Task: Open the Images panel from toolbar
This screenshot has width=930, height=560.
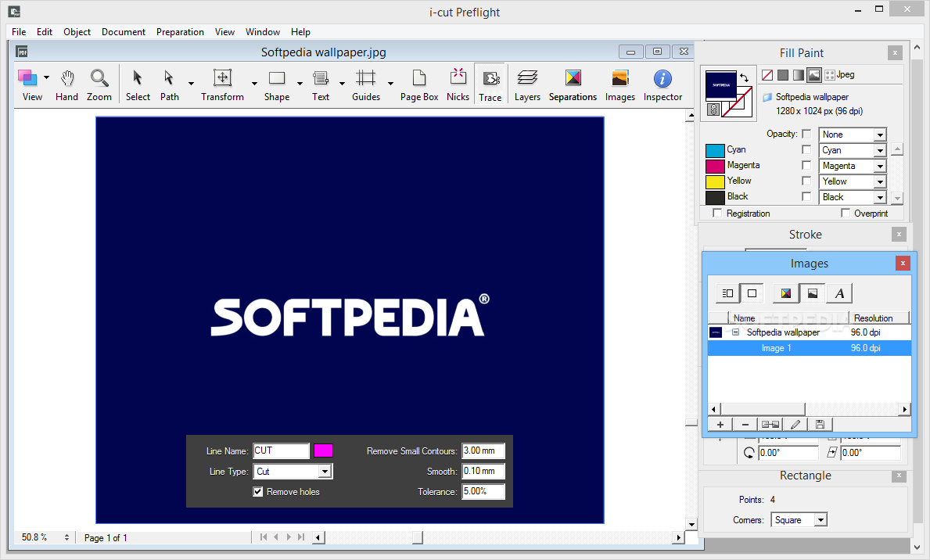Action: tap(619, 84)
